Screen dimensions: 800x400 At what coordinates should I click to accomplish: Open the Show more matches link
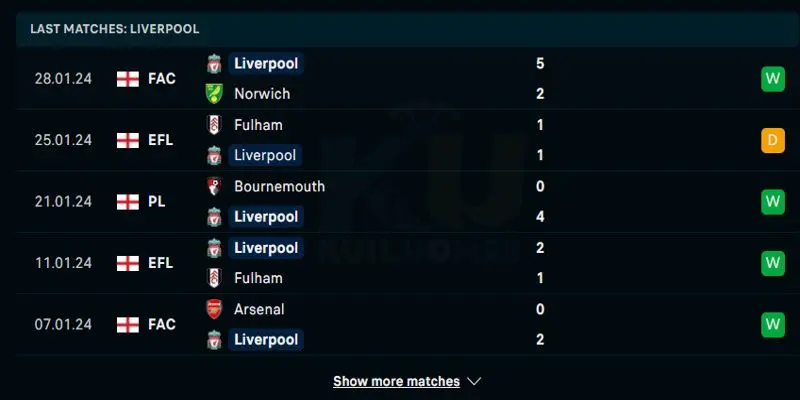pyautogui.click(x=396, y=381)
